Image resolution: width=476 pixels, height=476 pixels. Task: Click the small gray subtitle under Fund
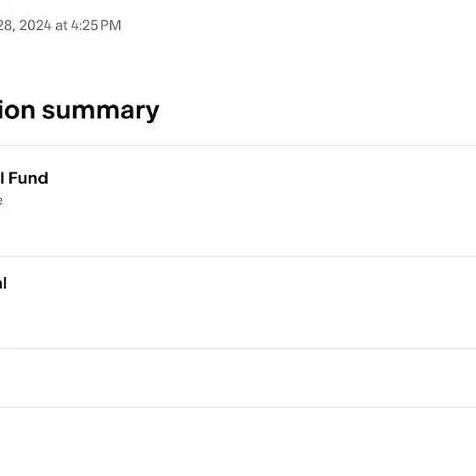1,201
